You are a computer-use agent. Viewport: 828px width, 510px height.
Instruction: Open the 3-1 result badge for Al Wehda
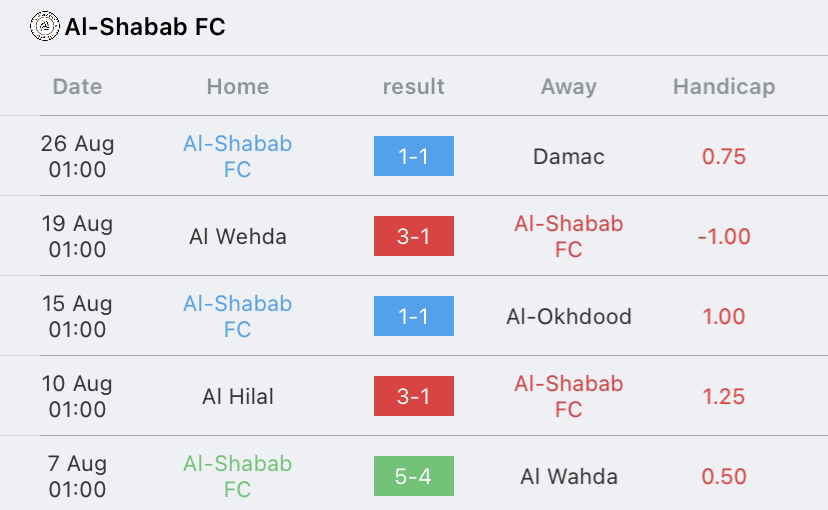point(413,236)
